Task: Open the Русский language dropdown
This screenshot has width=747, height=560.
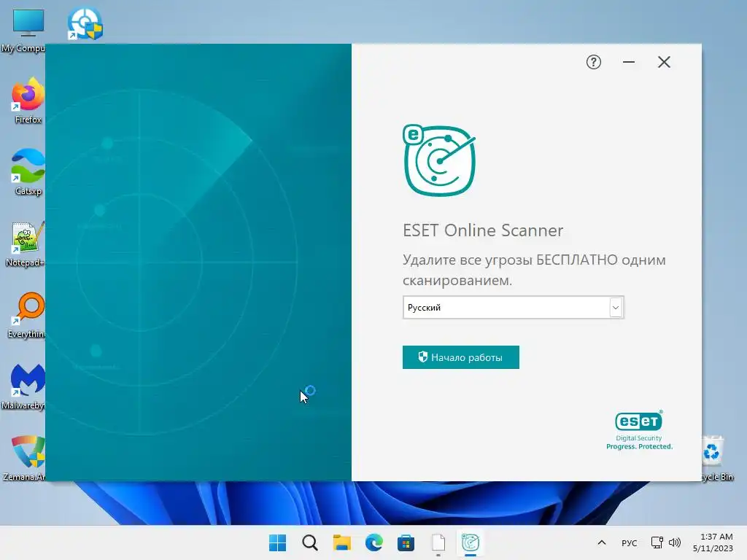Action: point(513,308)
